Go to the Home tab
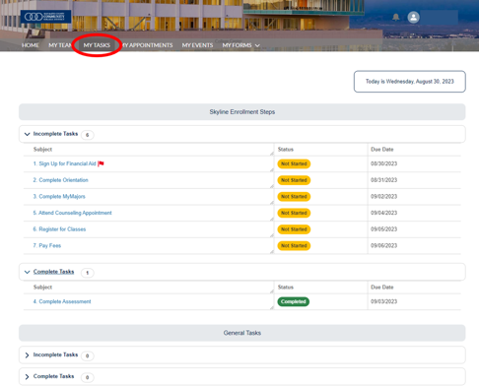The height and width of the screenshot is (386, 479). click(x=30, y=45)
